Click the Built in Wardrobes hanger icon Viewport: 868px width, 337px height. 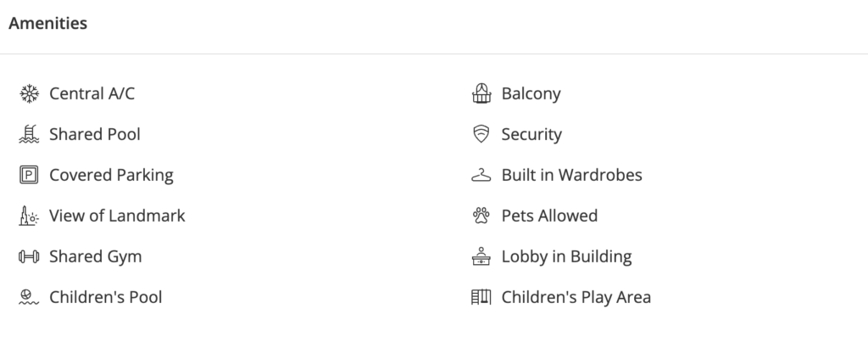(481, 175)
